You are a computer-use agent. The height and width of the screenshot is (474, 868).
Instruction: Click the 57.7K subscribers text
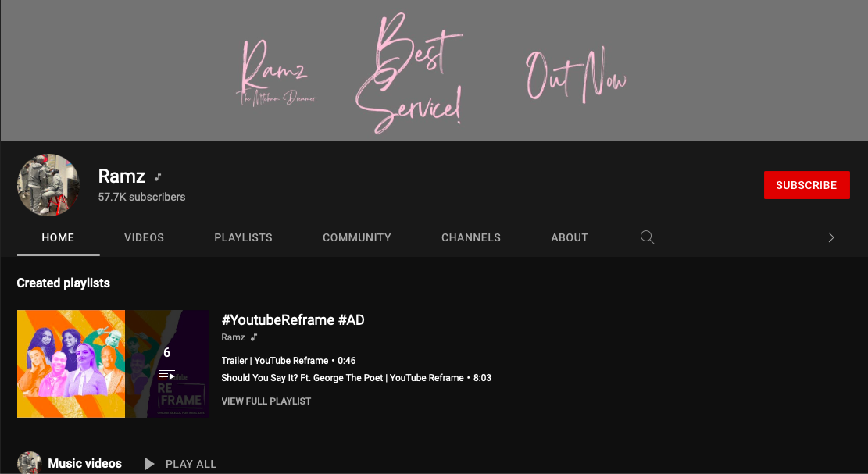pos(141,197)
